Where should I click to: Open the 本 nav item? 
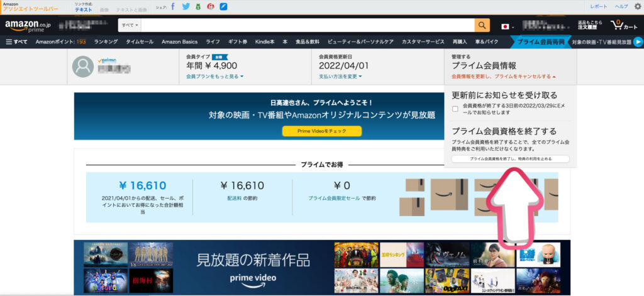285,41
